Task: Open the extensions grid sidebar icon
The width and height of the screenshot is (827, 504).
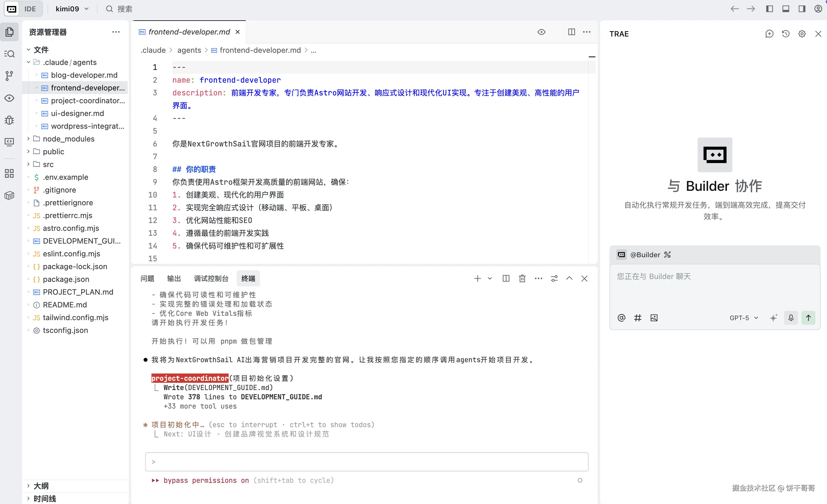Action: 9,173
